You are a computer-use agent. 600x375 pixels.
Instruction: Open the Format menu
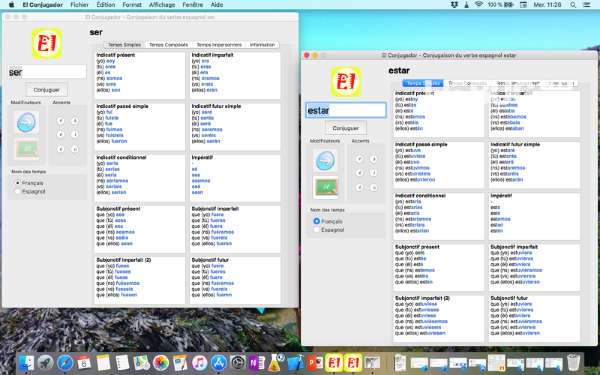click(132, 5)
